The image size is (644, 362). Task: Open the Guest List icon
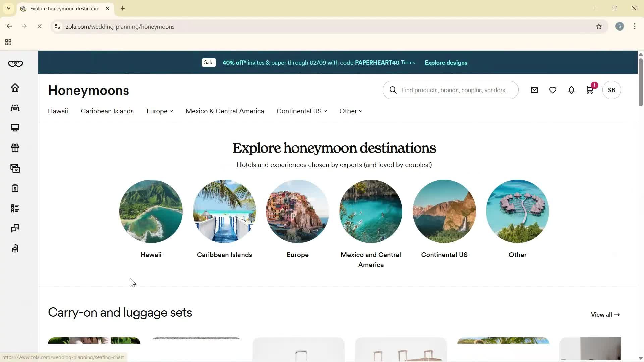click(15, 208)
